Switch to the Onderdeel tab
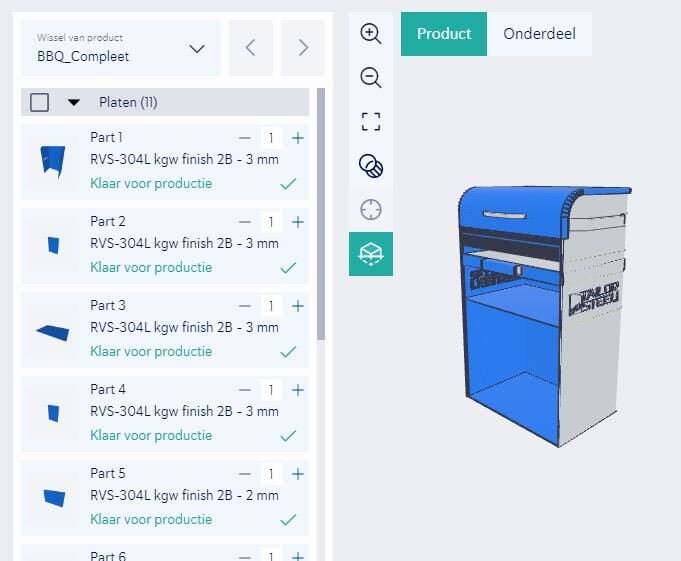Image resolution: width=681 pixels, height=561 pixels. 539,34
